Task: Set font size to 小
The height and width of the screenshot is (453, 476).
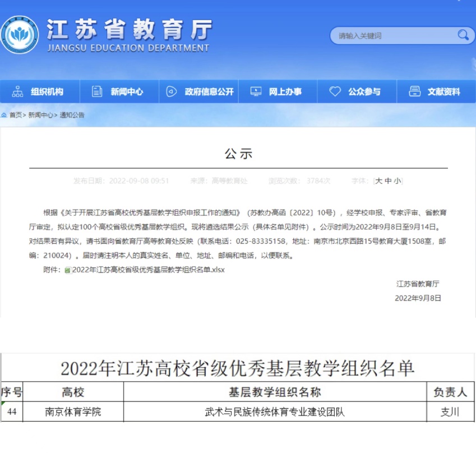Action: [x=398, y=181]
